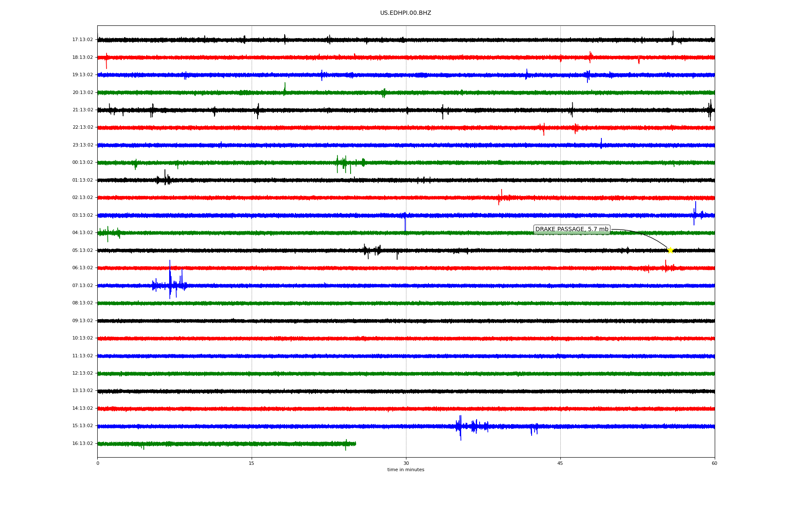
Task: Click the 03:13:02 trace label
Action: (x=82, y=215)
